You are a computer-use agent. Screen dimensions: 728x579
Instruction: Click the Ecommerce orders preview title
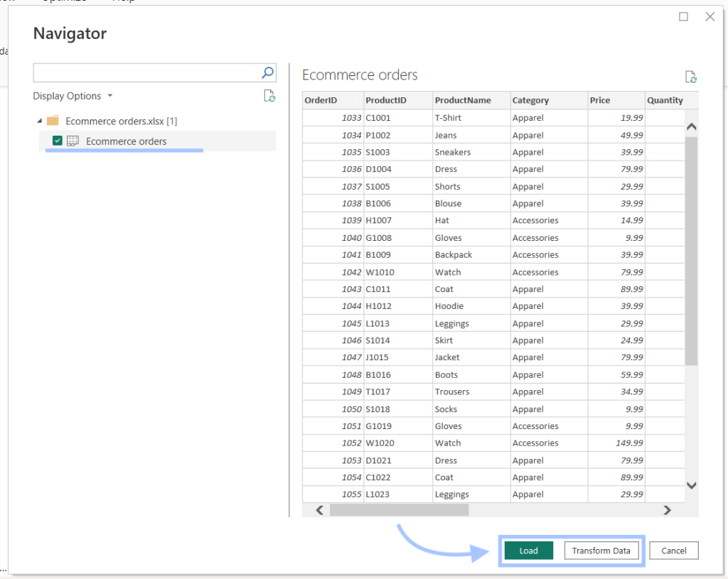[x=360, y=75]
